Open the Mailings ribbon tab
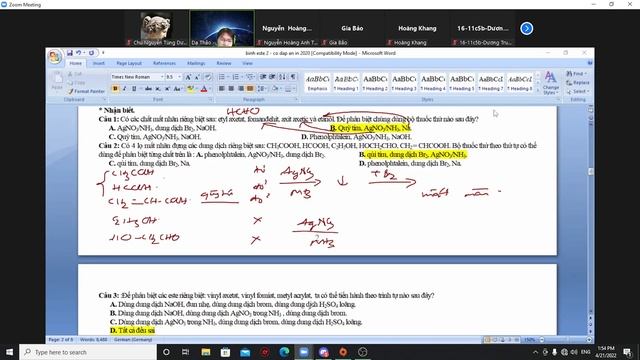Screen dimensions: 640x360 coord(196,63)
